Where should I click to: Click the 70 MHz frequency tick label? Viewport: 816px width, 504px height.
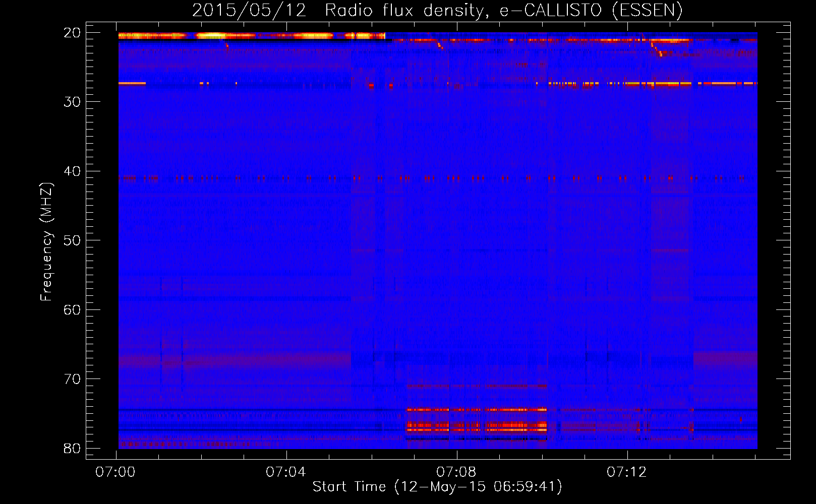click(72, 379)
